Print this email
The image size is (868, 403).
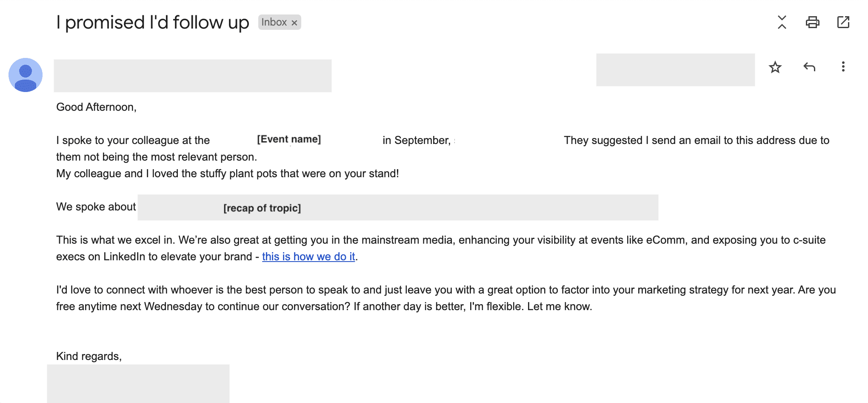point(812,22)
